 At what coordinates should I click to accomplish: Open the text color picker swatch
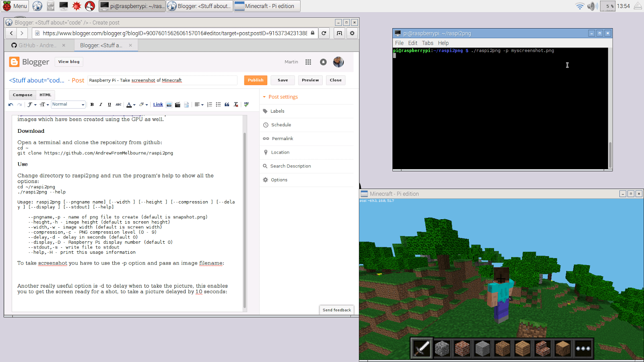(x=129, y=105)
